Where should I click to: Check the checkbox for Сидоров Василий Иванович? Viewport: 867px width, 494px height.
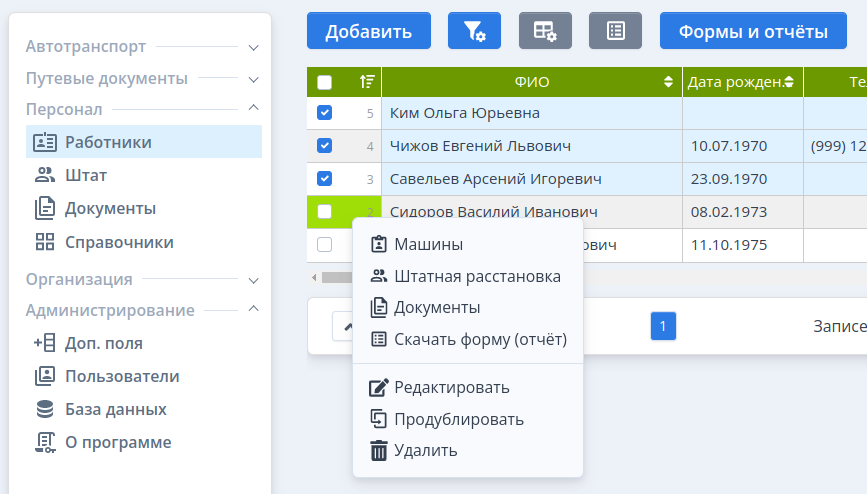click(x=324, y=211)
